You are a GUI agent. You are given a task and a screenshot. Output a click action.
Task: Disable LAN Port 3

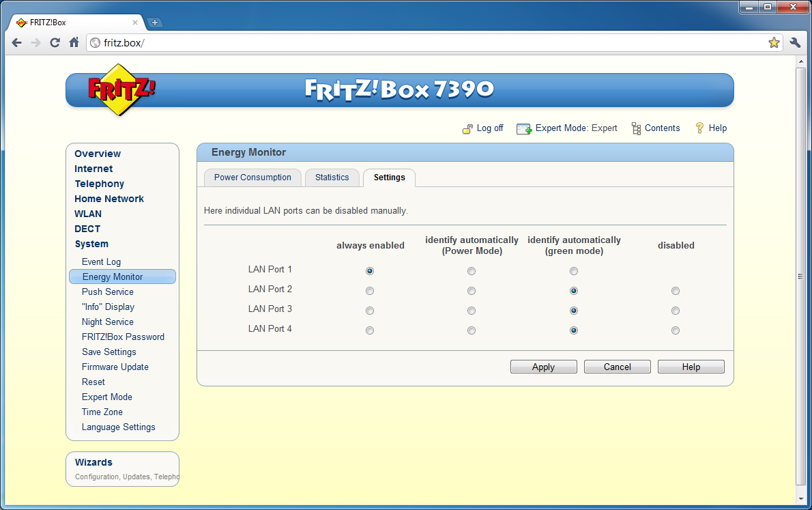tap(676, 311)
